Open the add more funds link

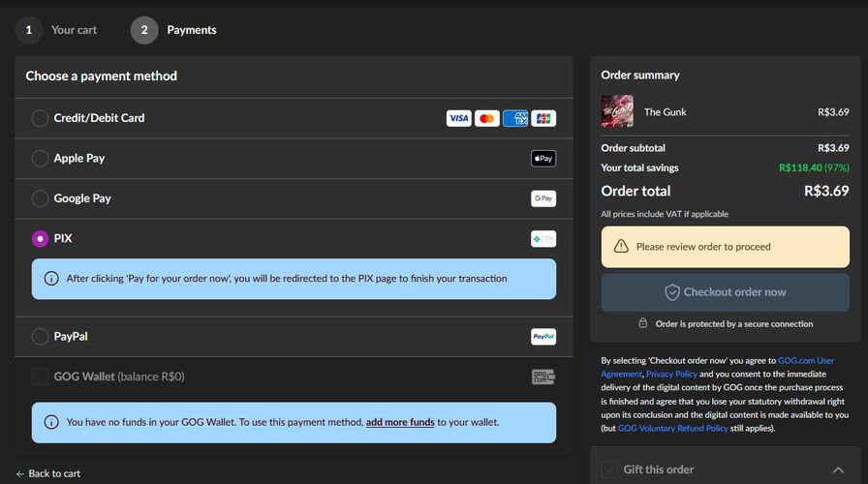click(x=400, y=422)
